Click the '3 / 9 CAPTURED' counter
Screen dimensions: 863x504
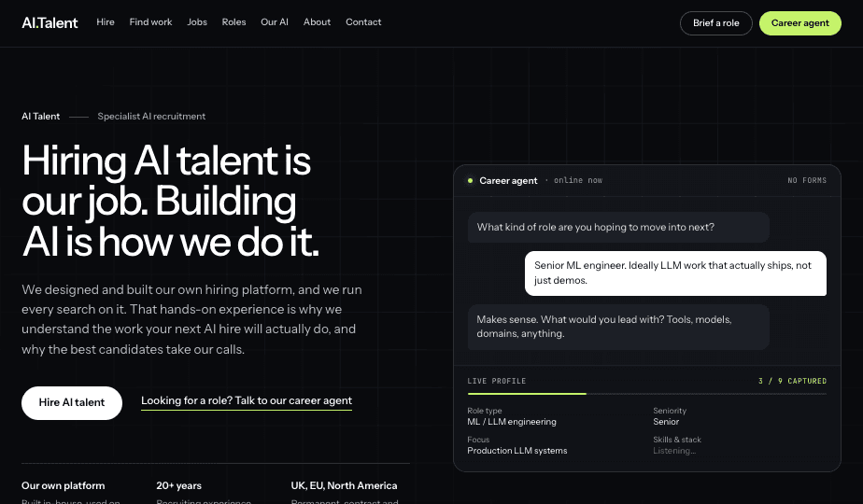[x=792, y=381]
